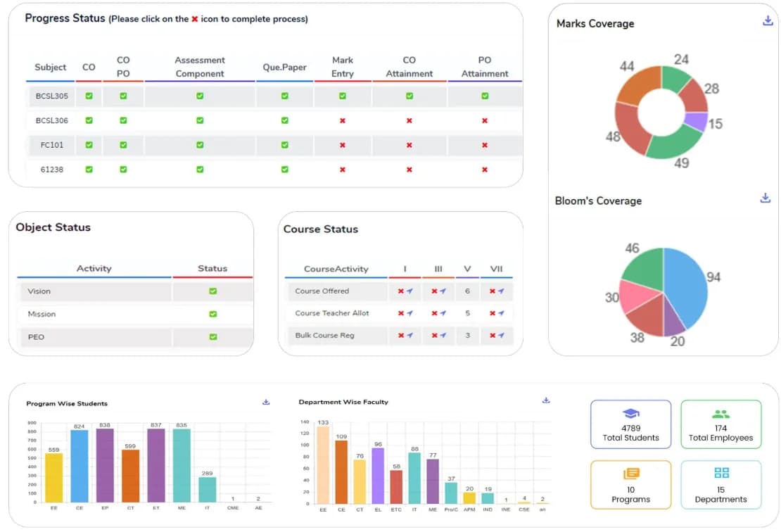Screen dimensions: 781x532
Task: Click the Departments grid icon
Action: click(721, 473)
